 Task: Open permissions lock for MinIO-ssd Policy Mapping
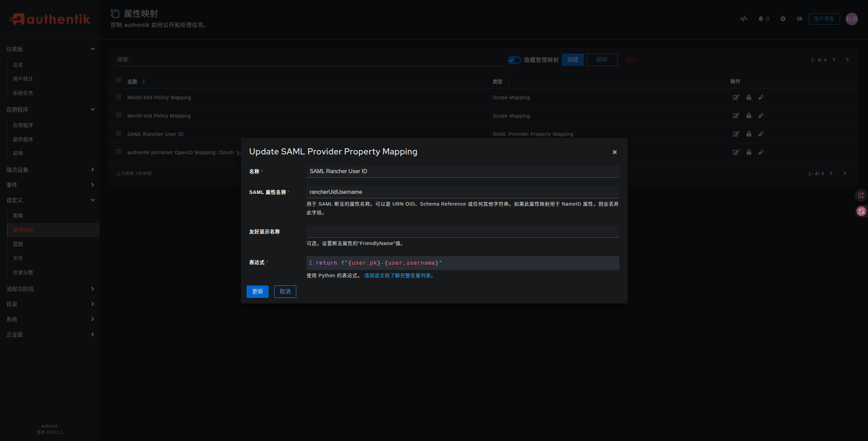pos(749,116)
